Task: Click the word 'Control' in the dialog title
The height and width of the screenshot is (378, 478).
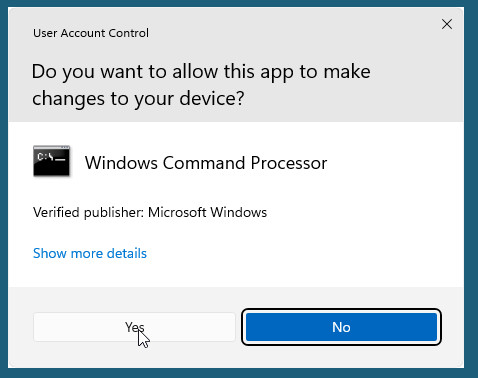Action: click(129, 33)
